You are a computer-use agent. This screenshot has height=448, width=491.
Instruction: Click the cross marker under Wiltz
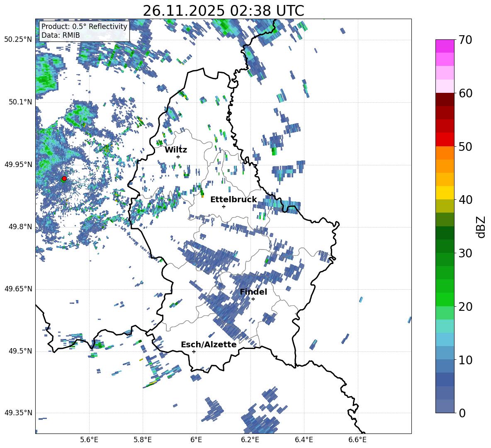(x=178, y=157)
